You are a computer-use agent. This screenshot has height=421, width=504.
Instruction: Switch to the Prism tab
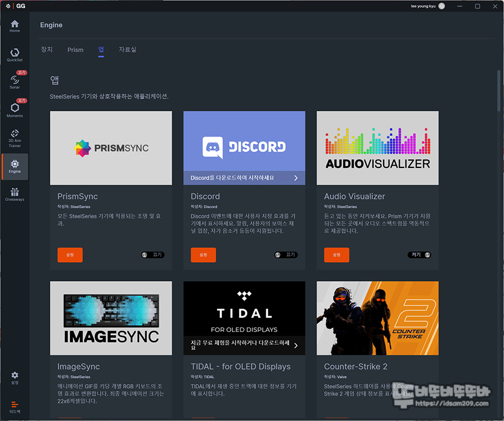coord(75,50)
